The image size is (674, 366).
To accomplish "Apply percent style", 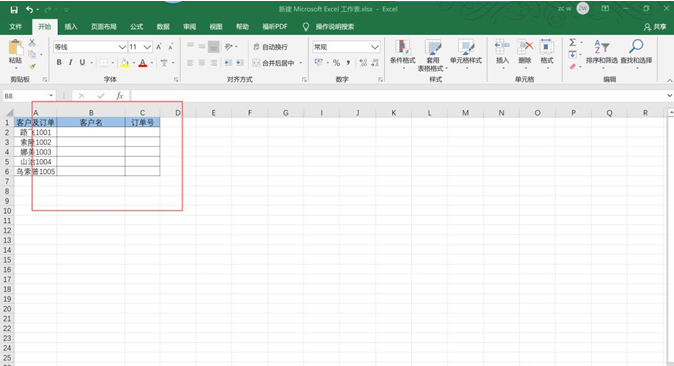I will pyautogui.click(x=336, y=63).
